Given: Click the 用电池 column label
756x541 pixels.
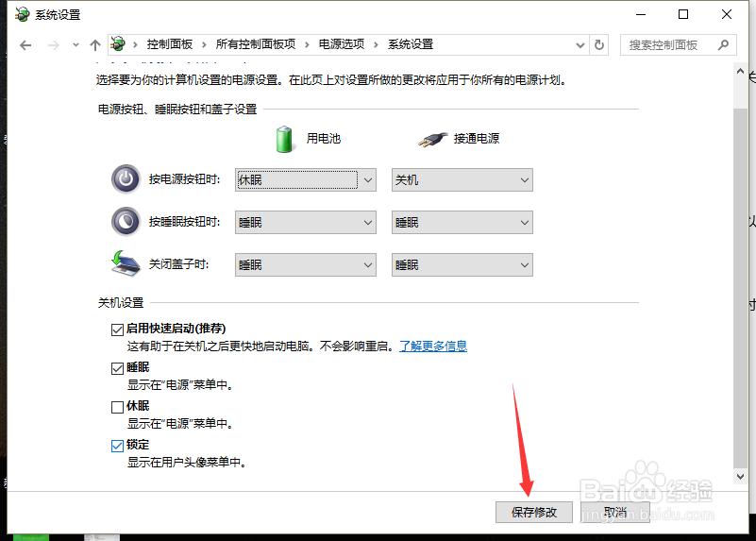Looking at the screenshot, I should (x=324, y=139).
